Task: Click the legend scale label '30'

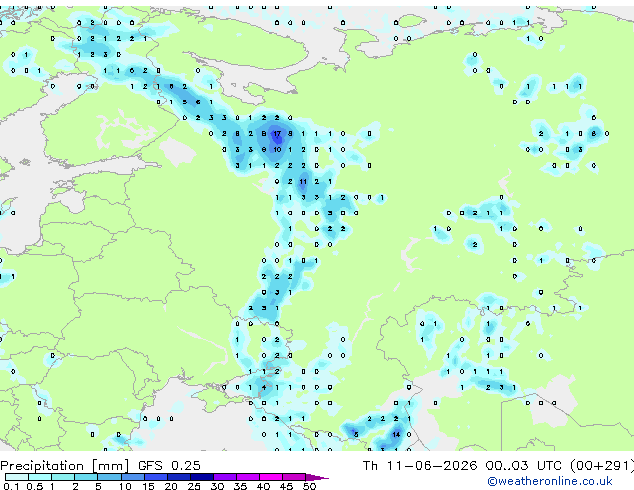Action: (217, 486)
